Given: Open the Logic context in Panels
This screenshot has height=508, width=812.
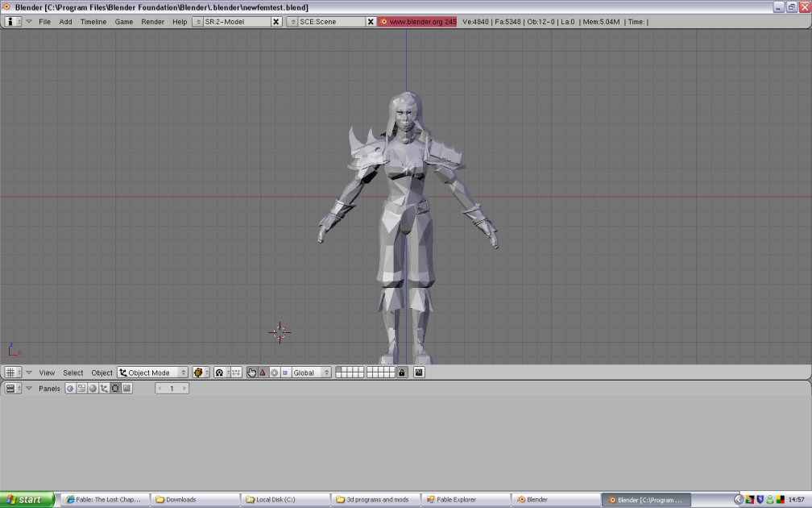Looking at the screenshot, I should pyautogui.click(x=70, y=389).
